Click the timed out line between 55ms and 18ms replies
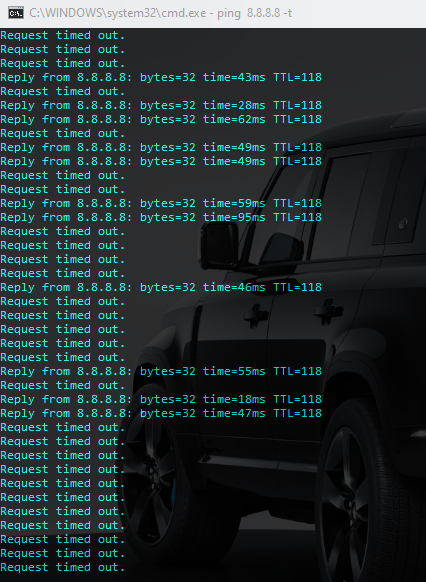The height and width of the screenshot is (582, 426). [x=62, y=385]
